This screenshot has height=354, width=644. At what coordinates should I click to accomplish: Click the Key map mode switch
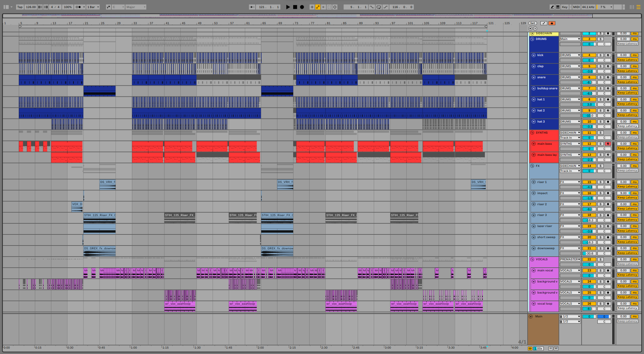[x=565, y=7]
